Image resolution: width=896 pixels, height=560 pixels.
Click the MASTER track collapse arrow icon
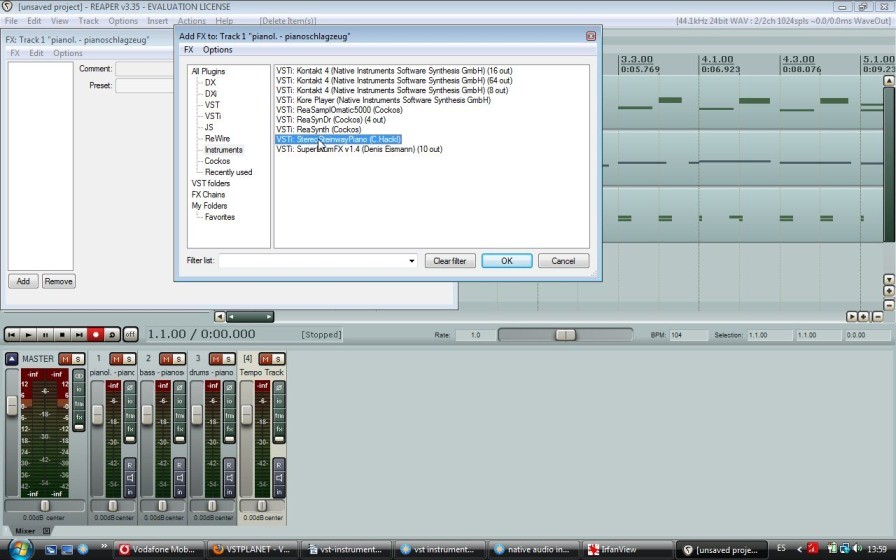[11, 359]
